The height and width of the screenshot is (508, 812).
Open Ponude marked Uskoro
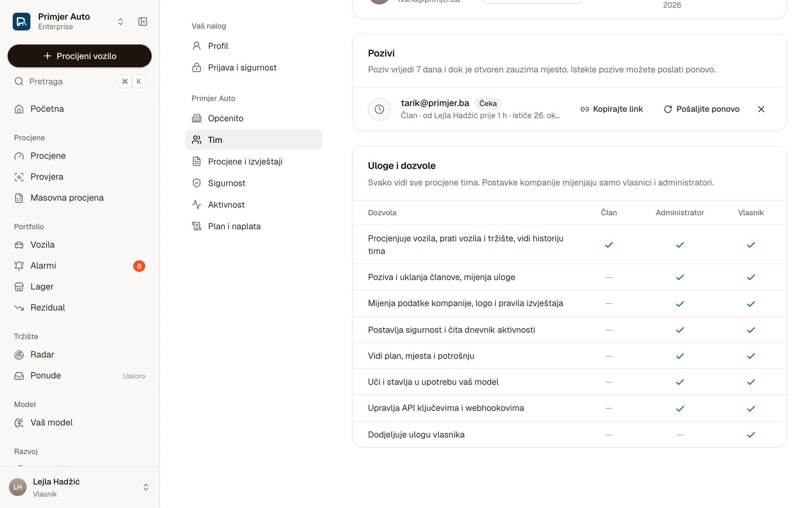coord(80,375)
